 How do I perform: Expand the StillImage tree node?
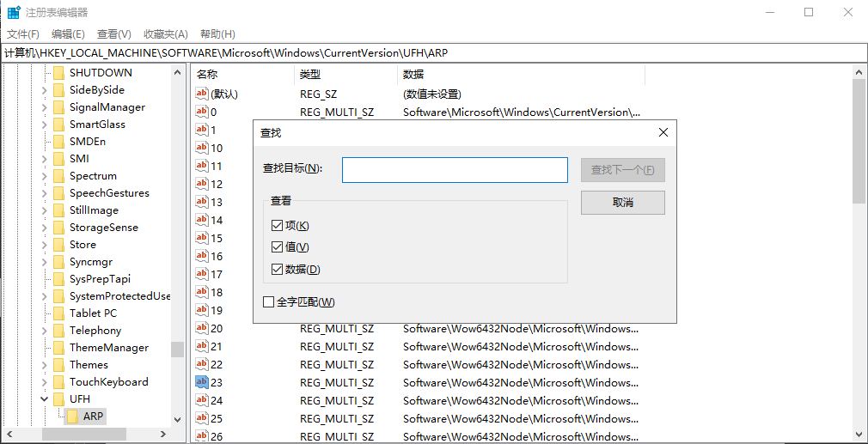pyautogui.click(x=45, y=210)
